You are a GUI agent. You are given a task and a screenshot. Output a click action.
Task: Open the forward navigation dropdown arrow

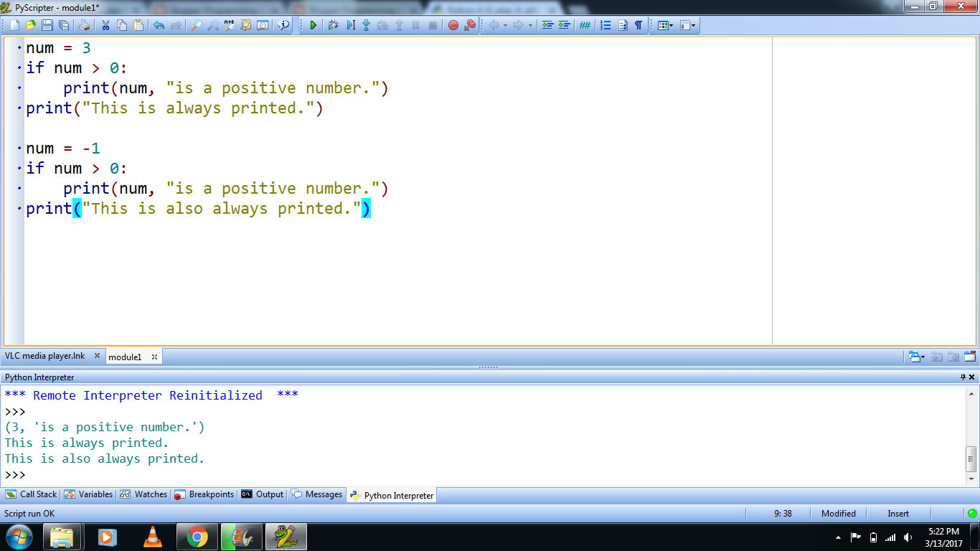529,24
